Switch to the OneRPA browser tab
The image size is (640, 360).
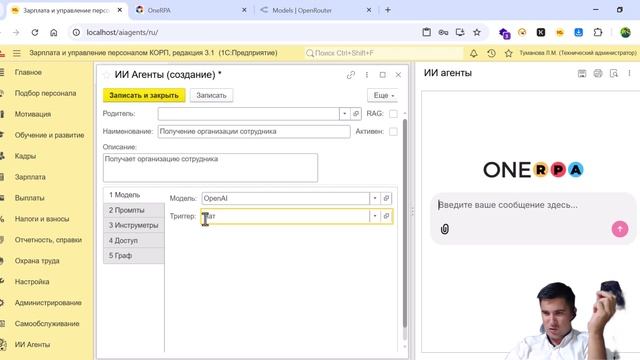(x=190, y=10)
